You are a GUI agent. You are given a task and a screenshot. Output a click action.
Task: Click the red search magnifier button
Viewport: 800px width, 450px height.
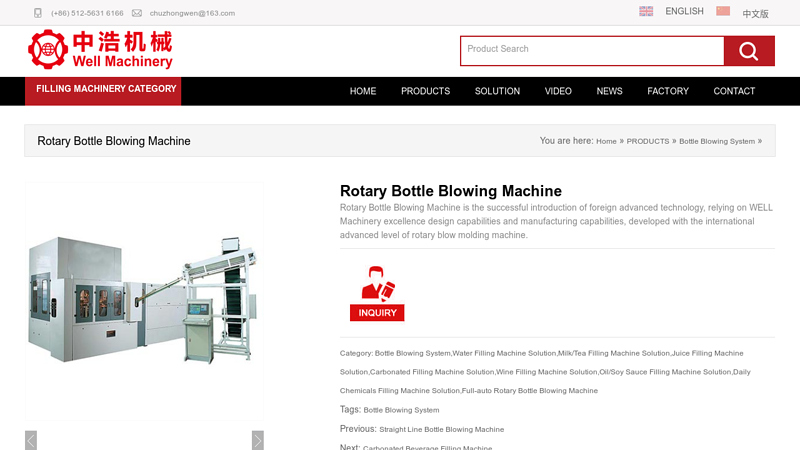(x=749, y=51)
